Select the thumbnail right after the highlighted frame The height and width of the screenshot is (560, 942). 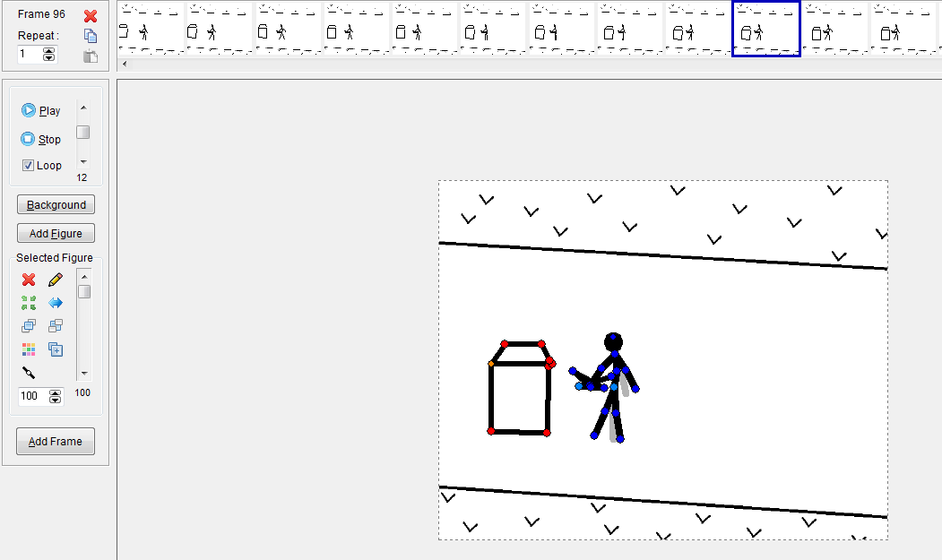[x=835, y=29]
